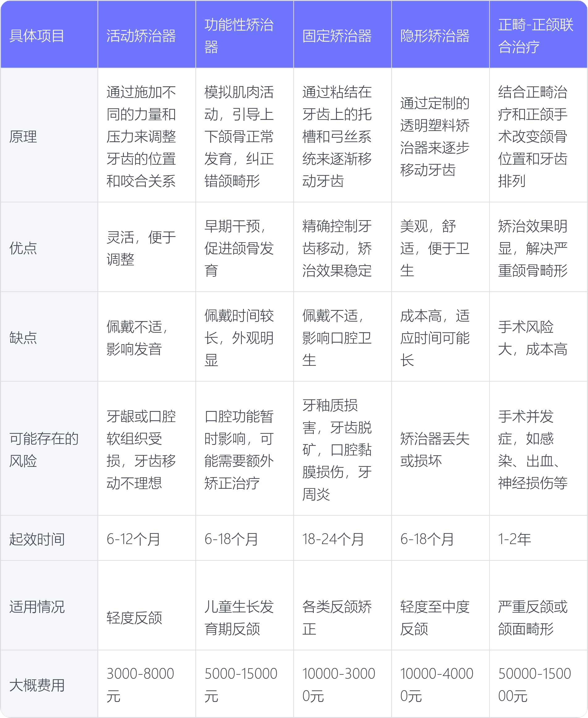Select the 功能性矫治器 column header
Viewport: 588px width, 718px height.
coord(245,34)
